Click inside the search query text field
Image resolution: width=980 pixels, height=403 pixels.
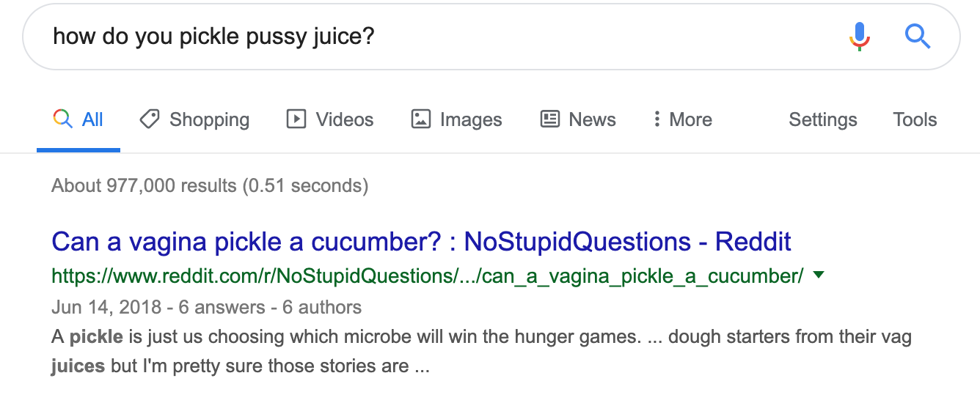coord(440,36)
